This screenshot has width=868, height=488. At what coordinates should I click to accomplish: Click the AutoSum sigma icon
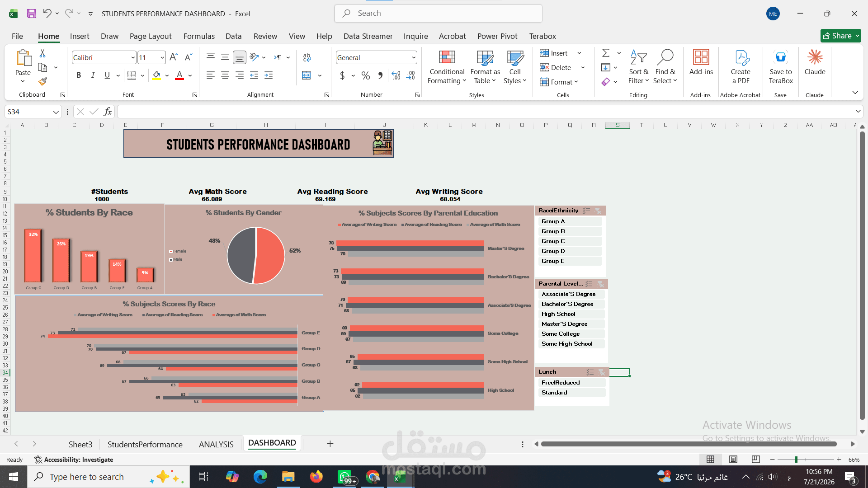point(606,53)
